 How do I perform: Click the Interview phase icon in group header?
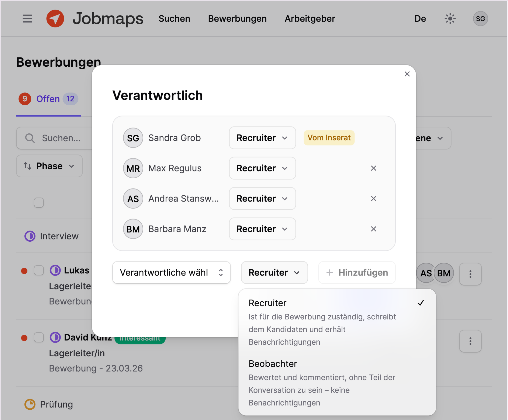pos(30,236)
